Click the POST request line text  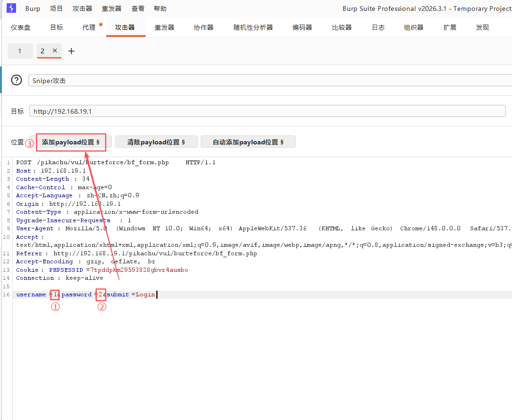click(116, 162)
